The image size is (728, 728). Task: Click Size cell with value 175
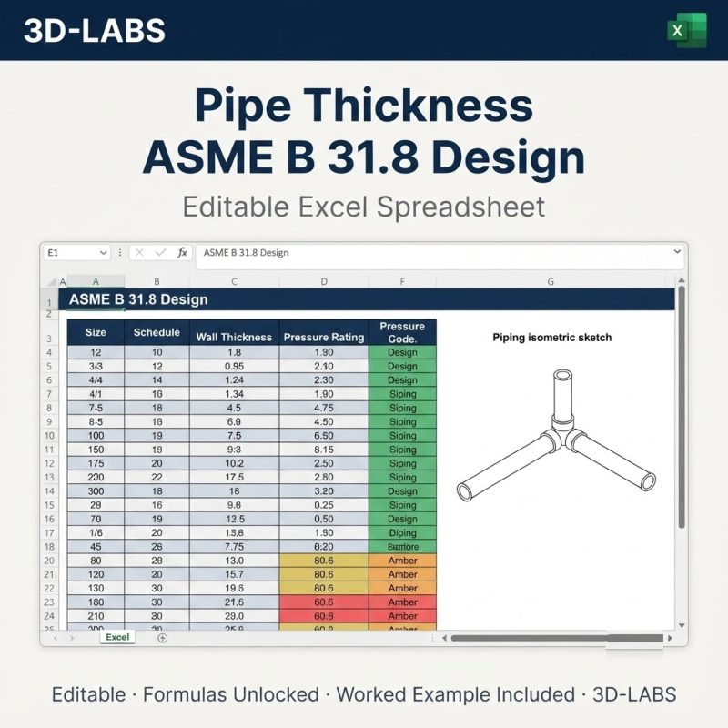tap(96, 463)
